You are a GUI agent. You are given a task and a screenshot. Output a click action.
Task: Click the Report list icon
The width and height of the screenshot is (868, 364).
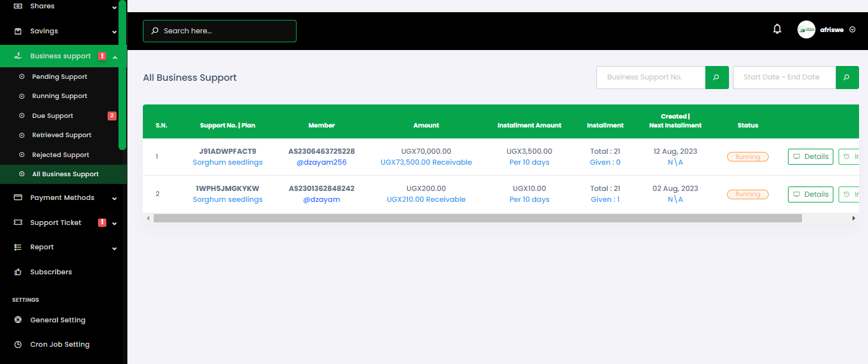coord(18,247)
